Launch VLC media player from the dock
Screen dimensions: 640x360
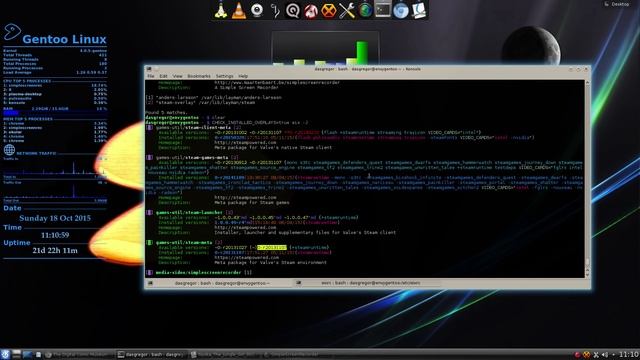239,10
